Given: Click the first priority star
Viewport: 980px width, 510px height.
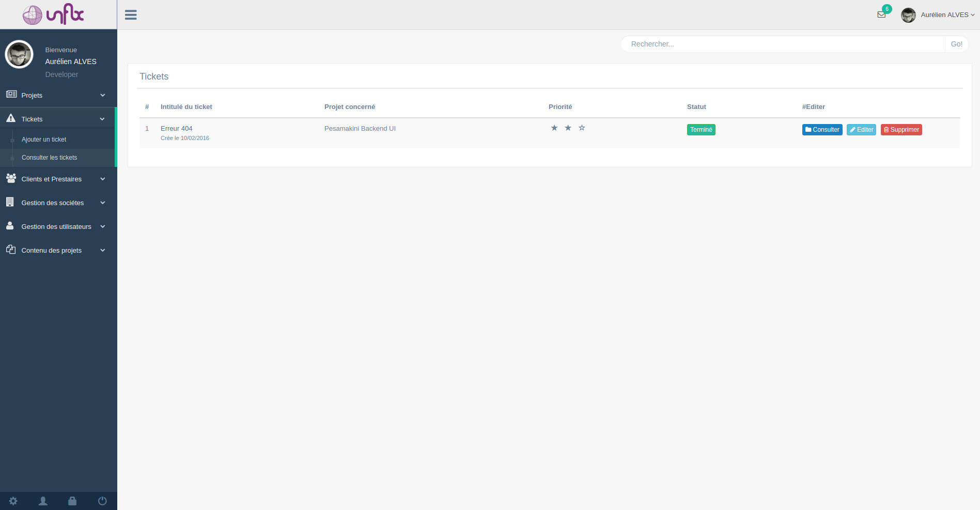Looking at the screenshot, I should [554, 128].
